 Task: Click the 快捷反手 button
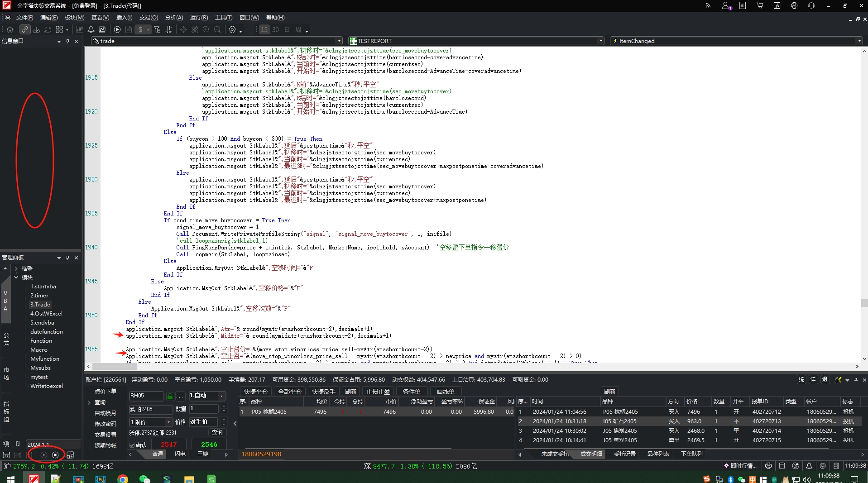pyautogui.click(x=324, y=392)
